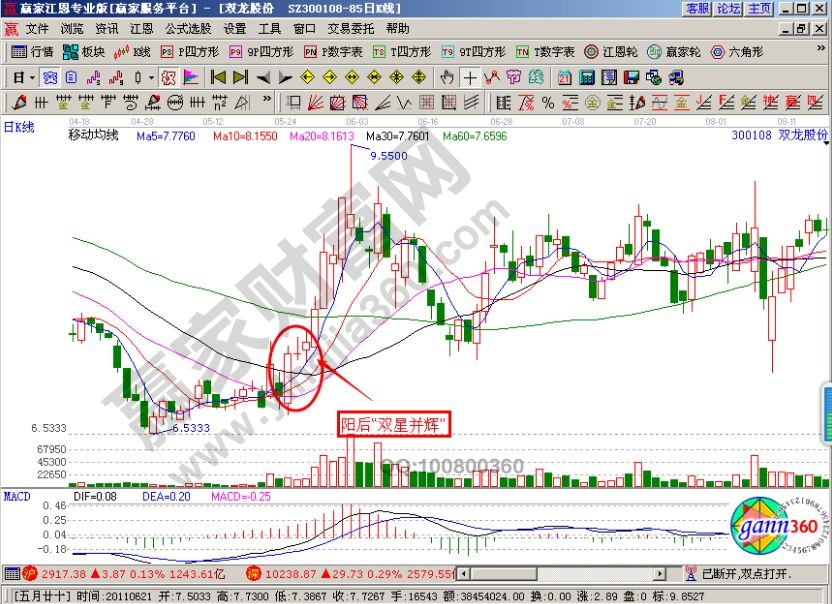The image size is (832, 604).
Task: Select the hand pan tool
Action: coord(447,77)
